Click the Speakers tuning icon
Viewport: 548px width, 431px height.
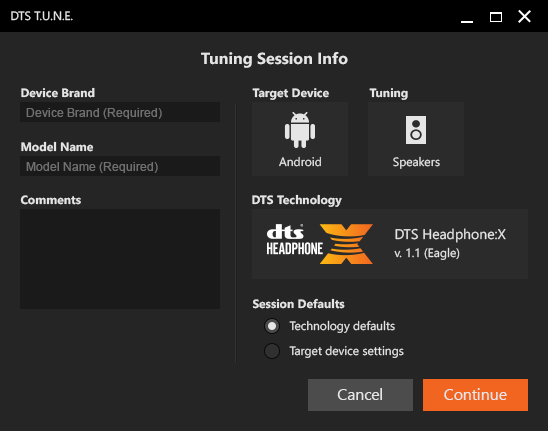click(x=416, y=130)
